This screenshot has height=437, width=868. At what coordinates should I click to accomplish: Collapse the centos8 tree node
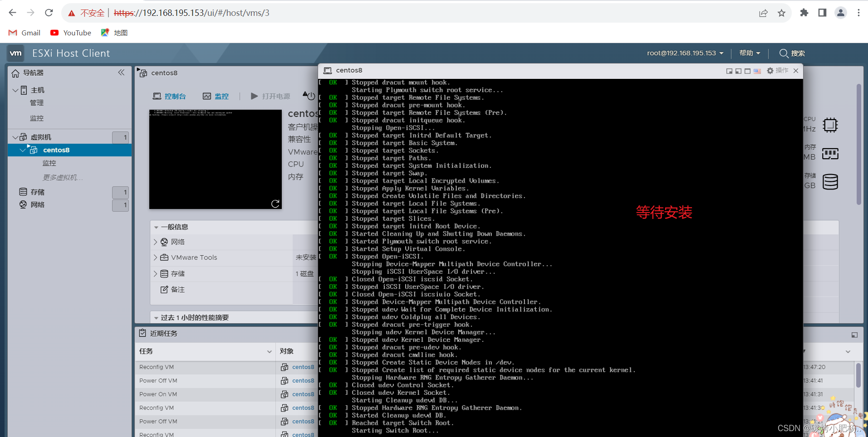tap(23, 150)
